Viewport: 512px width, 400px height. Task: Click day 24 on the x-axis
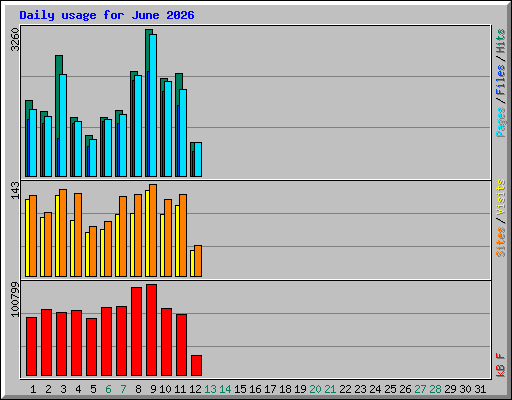click(x=375, y=389)
